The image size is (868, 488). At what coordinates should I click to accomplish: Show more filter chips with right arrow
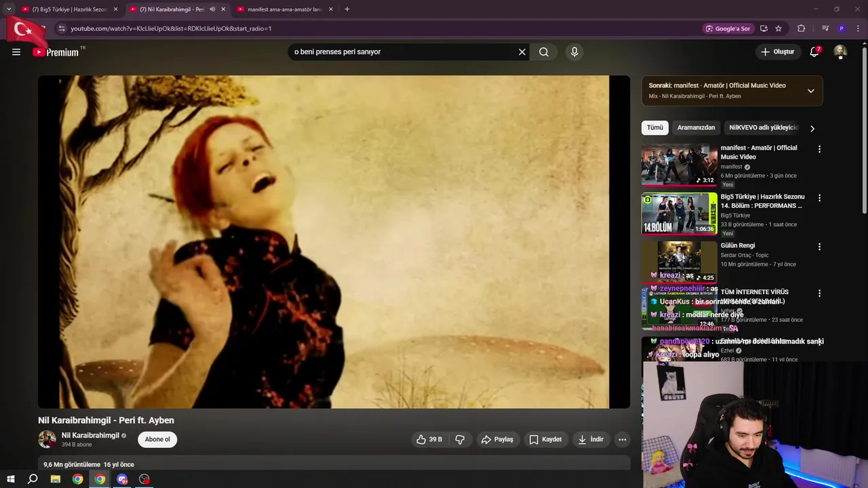812,128
